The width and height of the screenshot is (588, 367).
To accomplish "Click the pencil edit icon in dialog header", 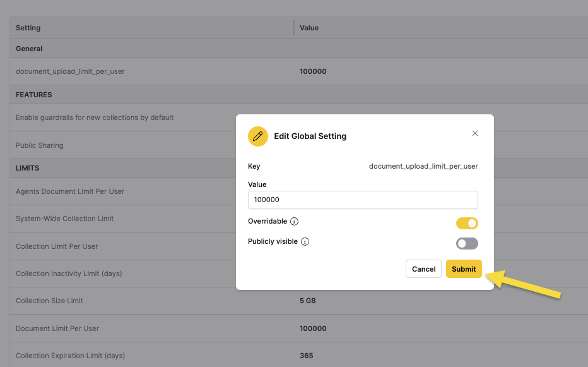I will 258,136.
